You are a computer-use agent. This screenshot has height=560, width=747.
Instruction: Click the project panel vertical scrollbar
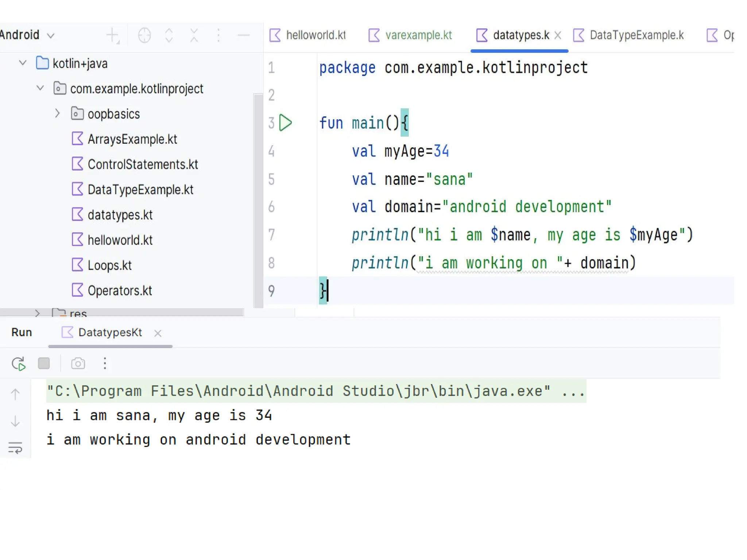[x=258, y=201]
